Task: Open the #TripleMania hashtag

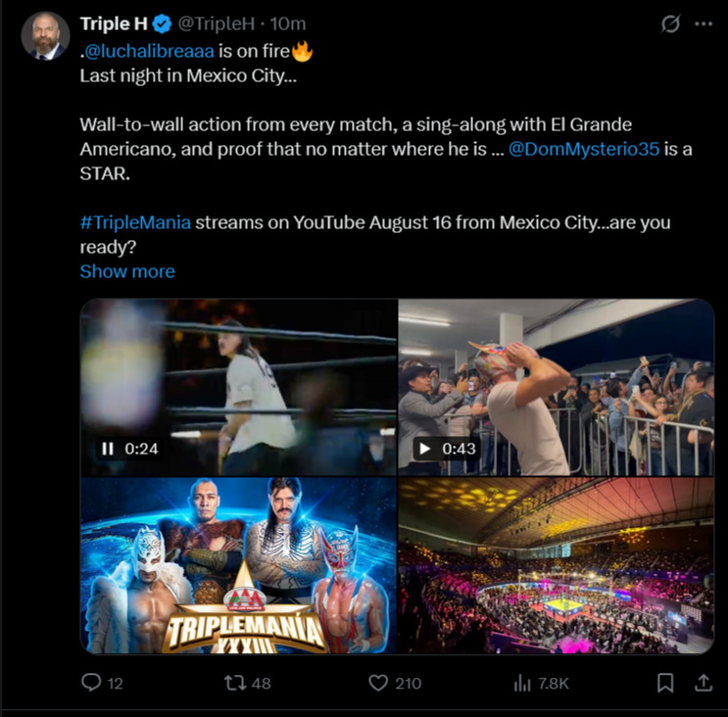Action: (135, 222)
